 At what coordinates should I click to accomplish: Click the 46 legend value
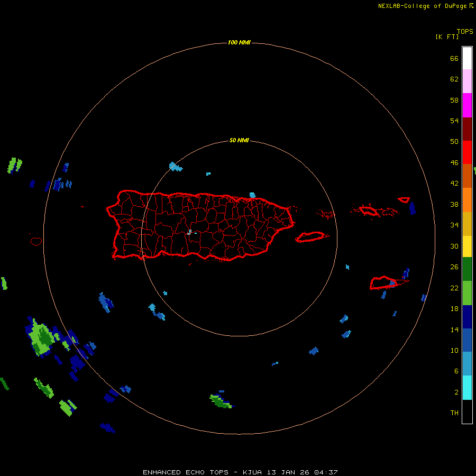coord(454,163)
